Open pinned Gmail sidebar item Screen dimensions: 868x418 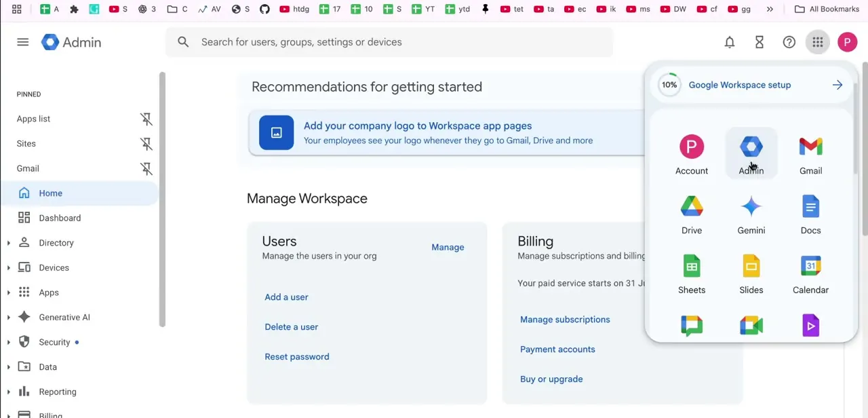28,168
